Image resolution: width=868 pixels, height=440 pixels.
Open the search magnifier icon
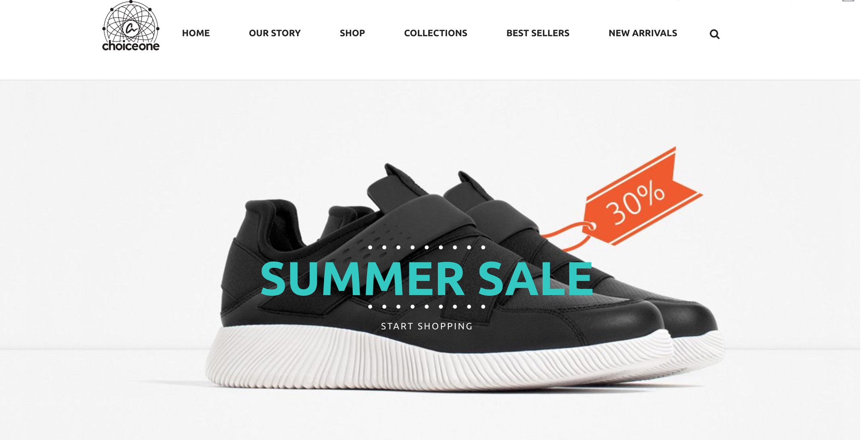pyautogui.click(x=714, y=34)
